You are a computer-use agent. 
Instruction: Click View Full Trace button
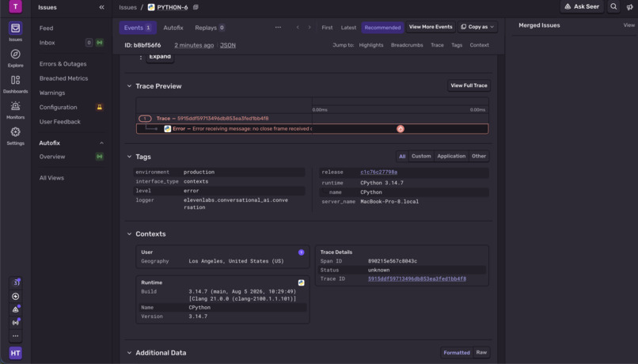[x=469, y=85]
